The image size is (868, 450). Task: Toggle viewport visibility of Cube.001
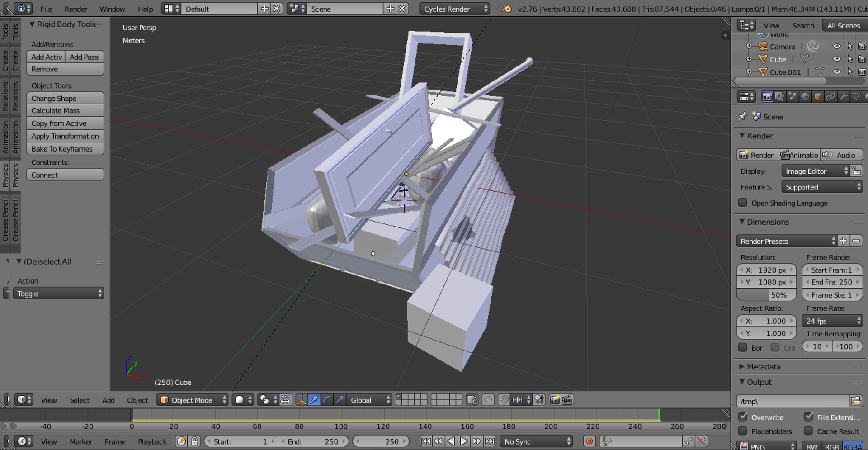[837, 72]
